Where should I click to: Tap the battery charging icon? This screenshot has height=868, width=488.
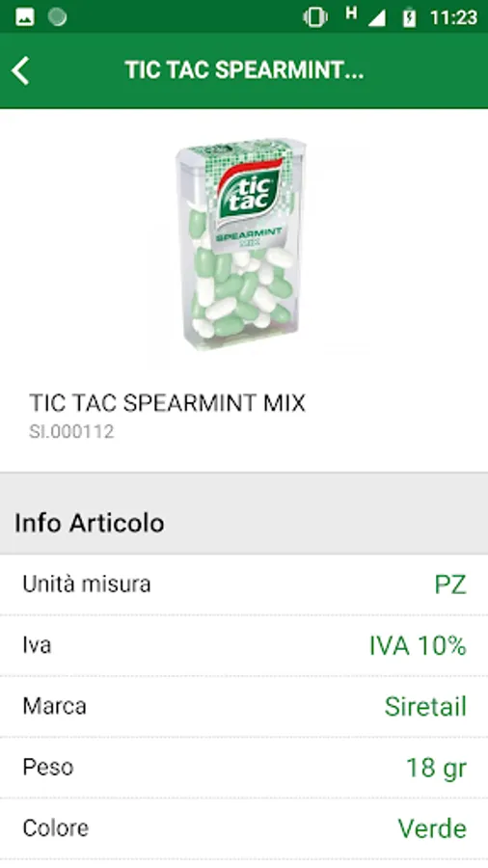coord(409,17)
